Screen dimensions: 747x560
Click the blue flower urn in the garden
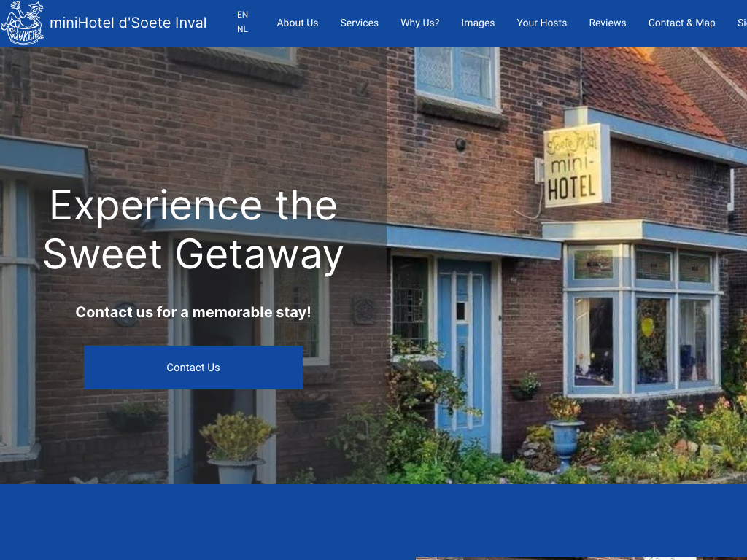[x=565, y=441]
